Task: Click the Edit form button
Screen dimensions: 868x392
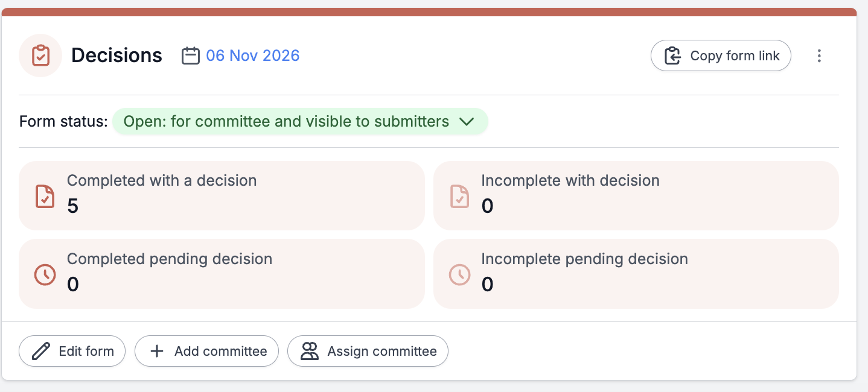Action: click(72, 351)
